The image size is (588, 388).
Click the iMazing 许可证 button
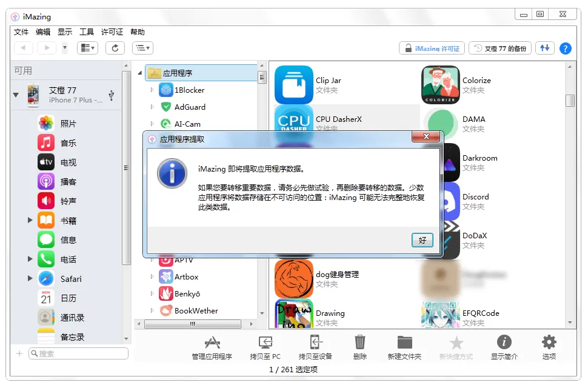tap(432, 48)
